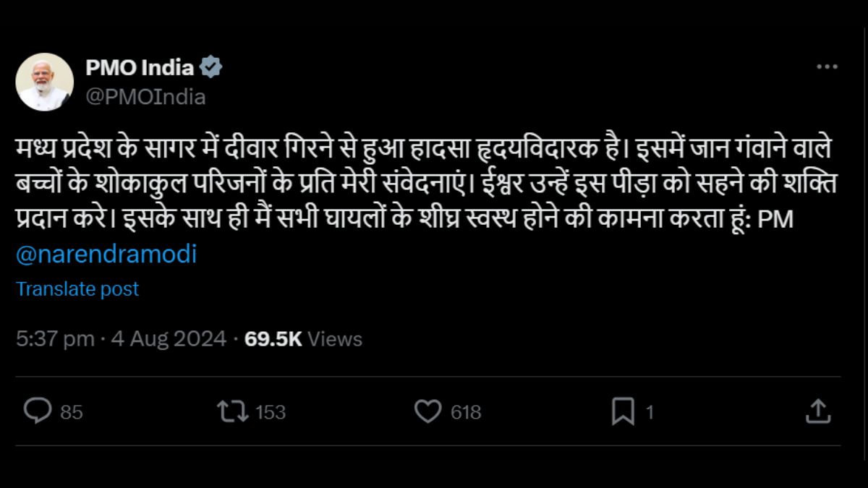Bookmark the post with the bookmark icon
Viewport: 868px width, 488px height.
tap(623, 411)
